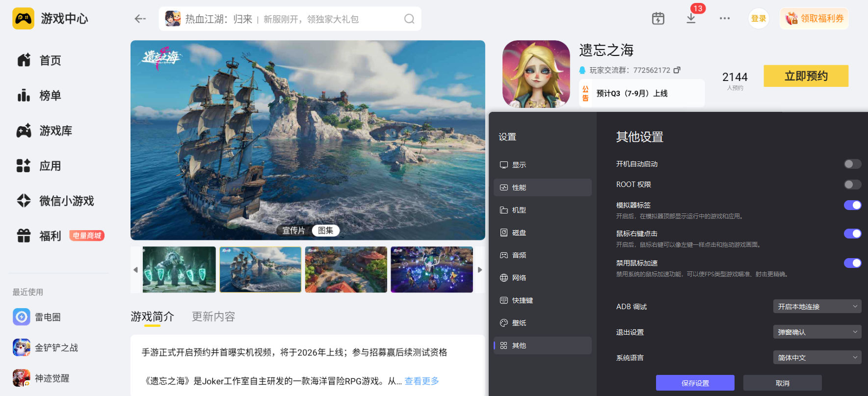The image size is (868, 396).
Task: Open 显示 settings section
Action: tap(543, 165)
